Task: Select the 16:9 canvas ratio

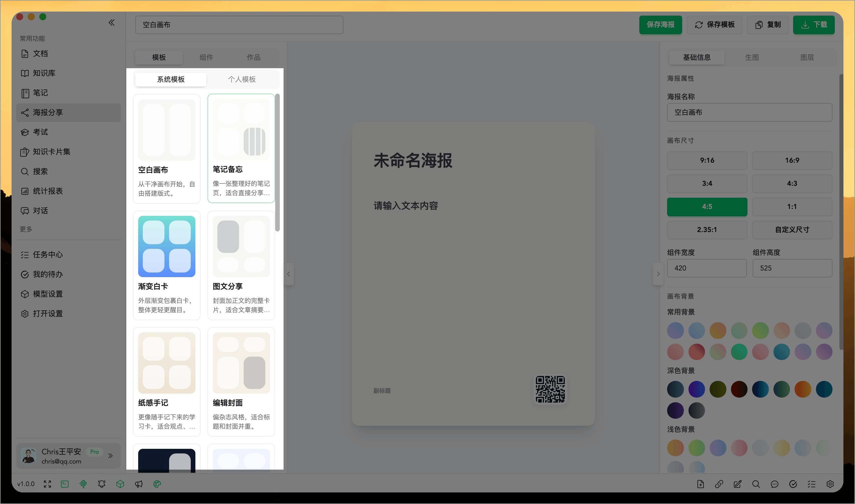Action: coord(792,160)
